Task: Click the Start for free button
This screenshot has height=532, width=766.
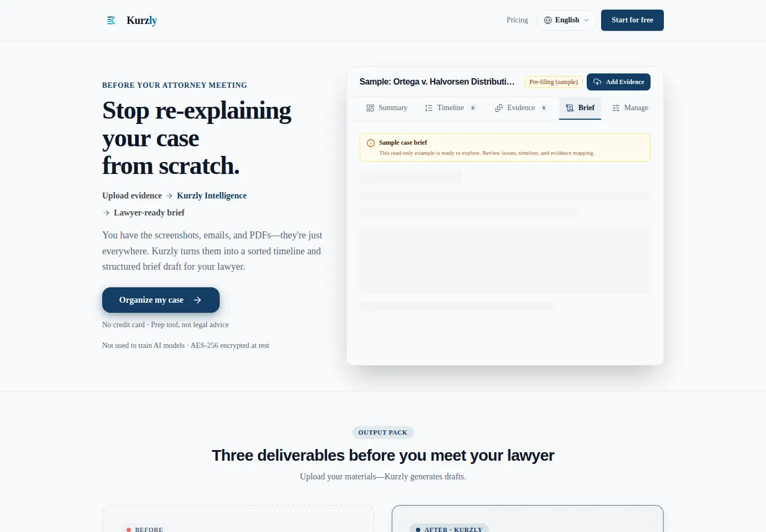Action: [632, 20]
